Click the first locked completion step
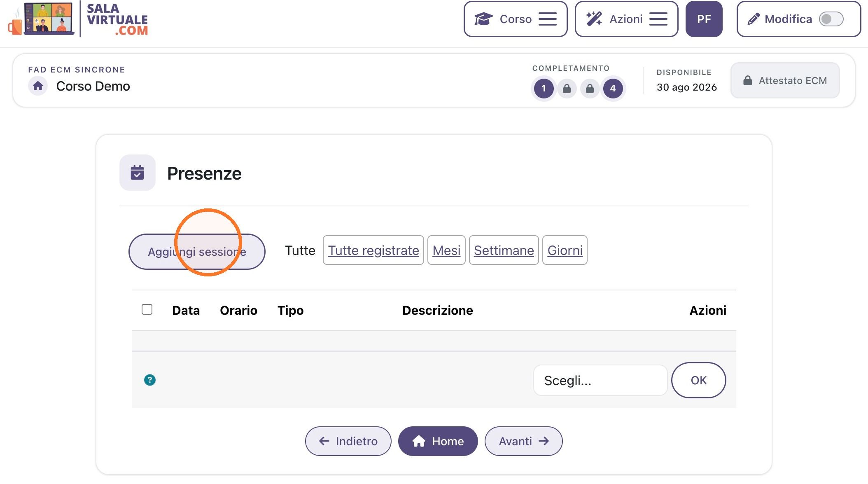The height and width of the screenshot is (484, 868). pos(567,88)
